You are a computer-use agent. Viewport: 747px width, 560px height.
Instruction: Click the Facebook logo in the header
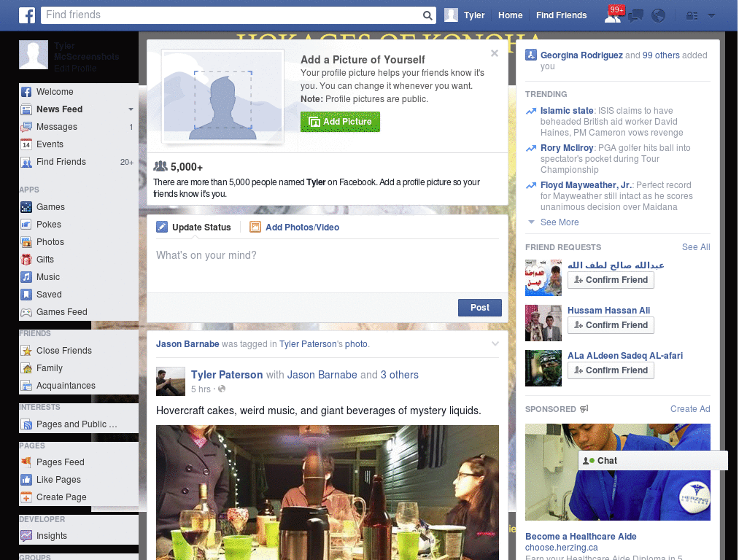click(x=27, y=15)
